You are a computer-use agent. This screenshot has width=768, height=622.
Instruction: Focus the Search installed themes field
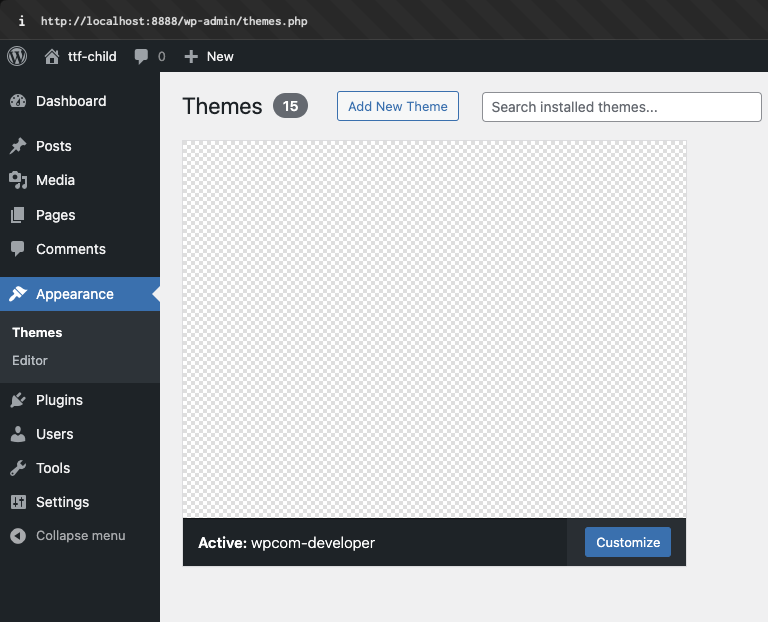(x=621, y=107)
